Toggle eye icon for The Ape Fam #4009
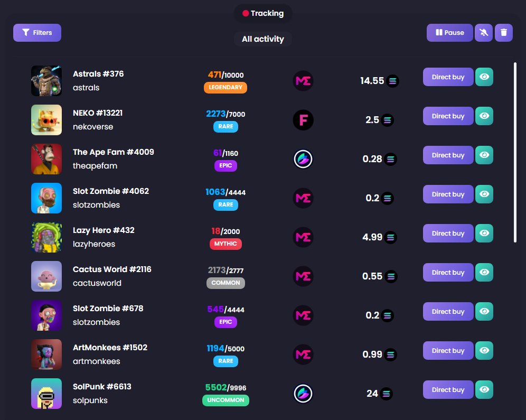Screen dimensions: 526x420 [484, 155]
